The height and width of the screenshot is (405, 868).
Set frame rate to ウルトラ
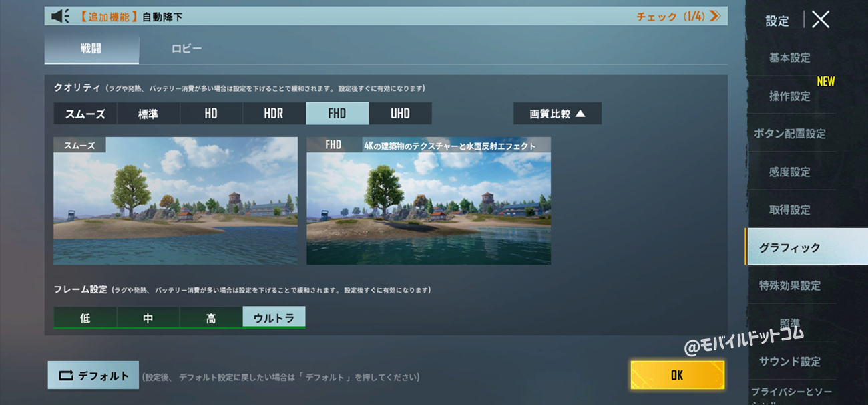pos(274,318)
